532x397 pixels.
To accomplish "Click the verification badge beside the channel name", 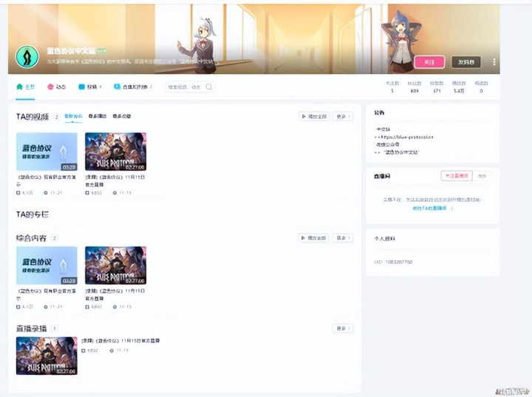I will click(x=102, y=51).
